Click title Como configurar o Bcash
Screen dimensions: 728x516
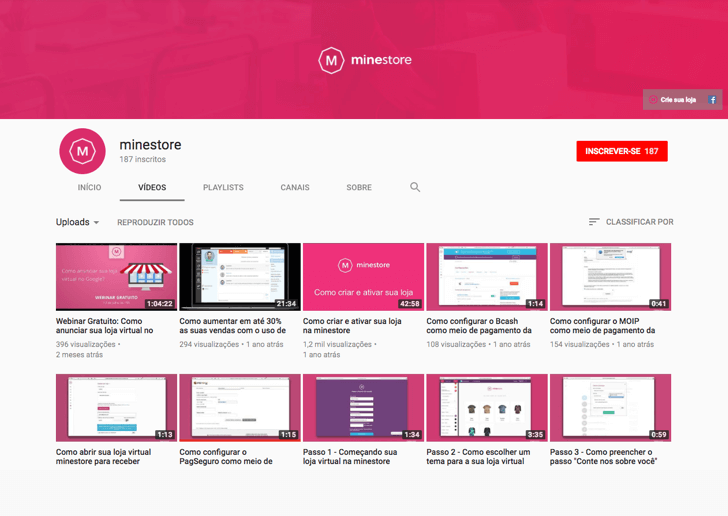coord(479,326)
